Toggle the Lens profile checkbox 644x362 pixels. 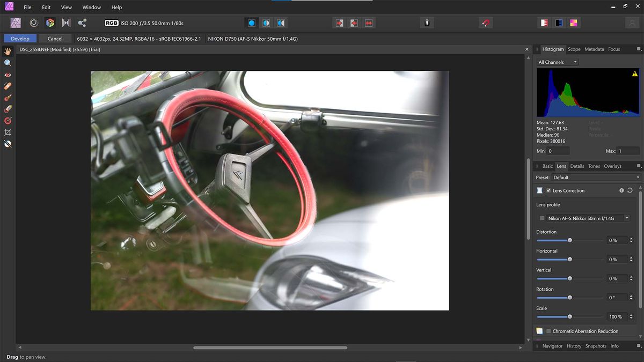tap(542, 218)
